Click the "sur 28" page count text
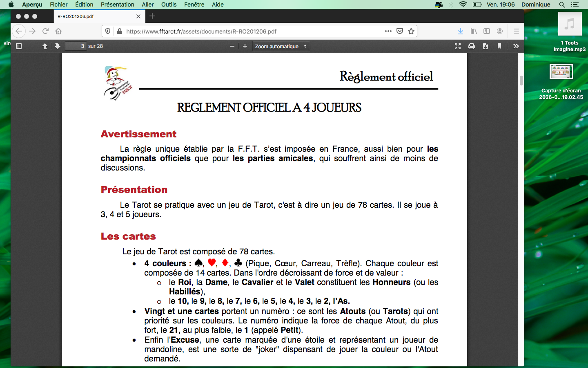 [x=96, y=46]
